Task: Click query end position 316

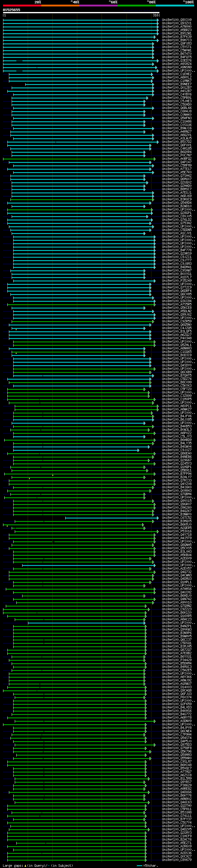Action: 155,15
